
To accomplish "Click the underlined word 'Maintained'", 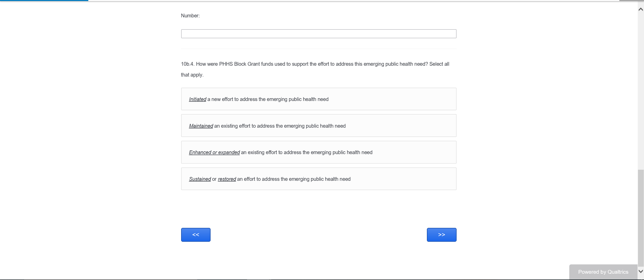I will point(201,126).
